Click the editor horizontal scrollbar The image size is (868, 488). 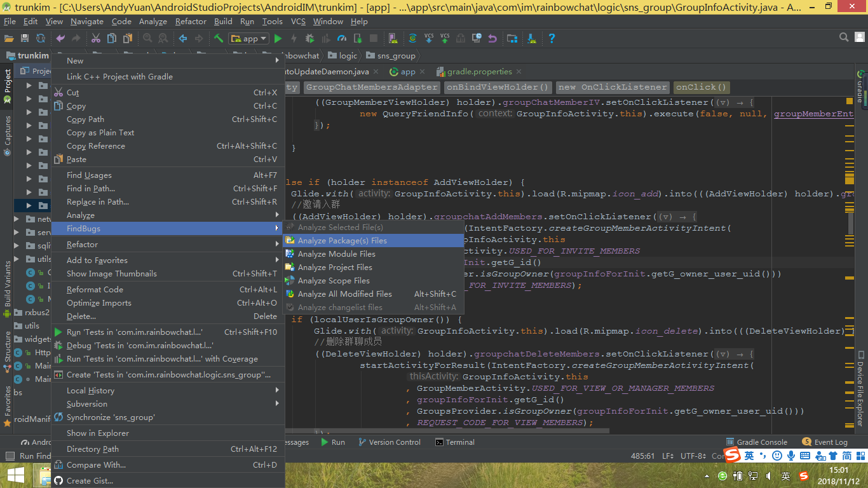click(447, 431)
